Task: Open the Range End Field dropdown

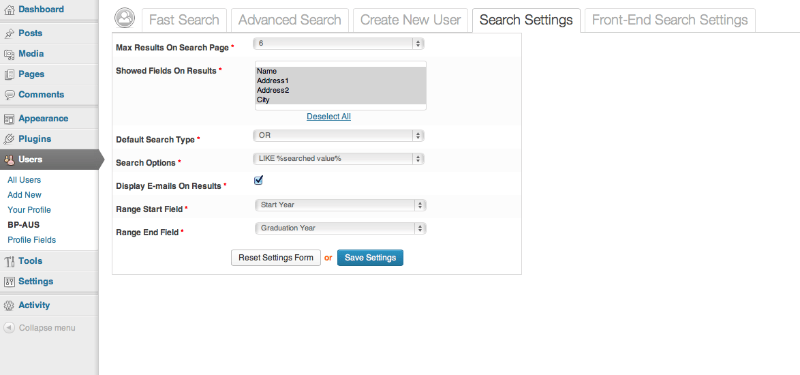Action: [340, 228]
